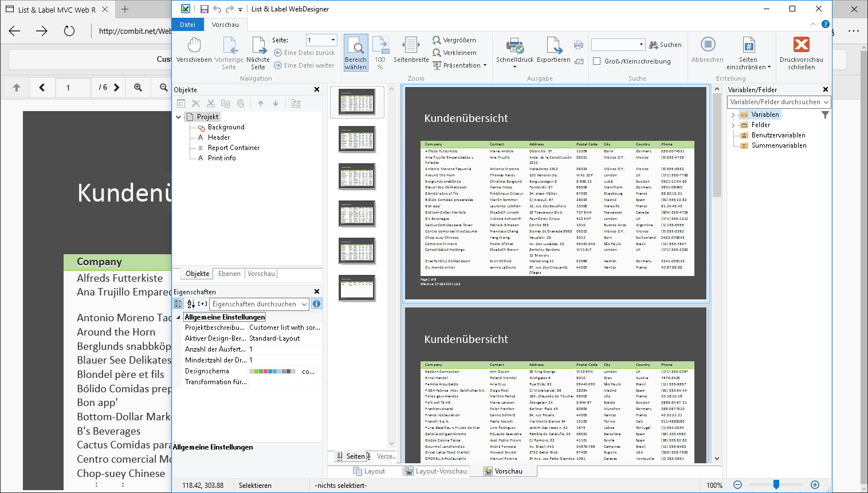Image resolution: width=868 pixels, height=493 pixels.
Task: Sort properties alphabetically with A-Z icon
Action: coord(191,304)
